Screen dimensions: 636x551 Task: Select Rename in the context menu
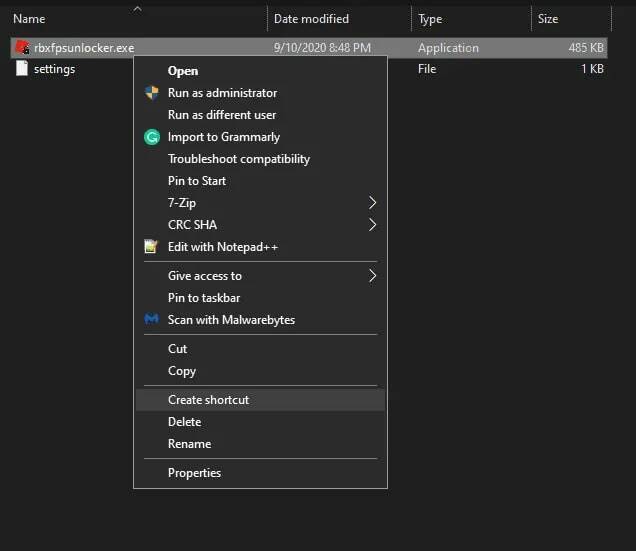coord(189,444)
